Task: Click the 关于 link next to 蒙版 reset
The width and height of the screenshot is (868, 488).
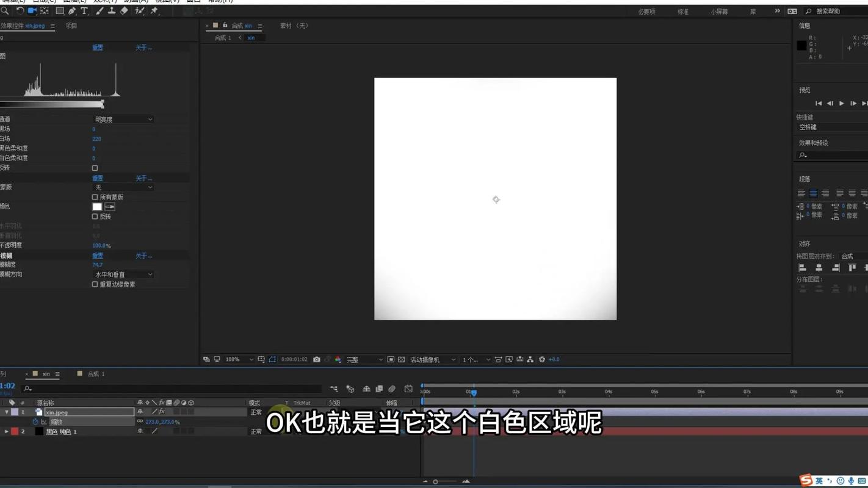Action: 143,178
